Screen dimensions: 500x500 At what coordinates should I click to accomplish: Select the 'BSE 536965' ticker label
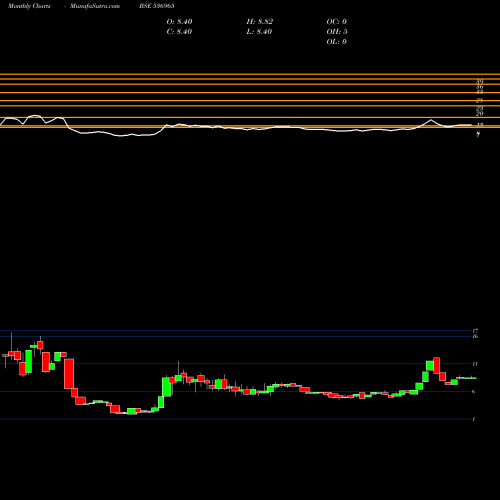[x=157, y=6]
